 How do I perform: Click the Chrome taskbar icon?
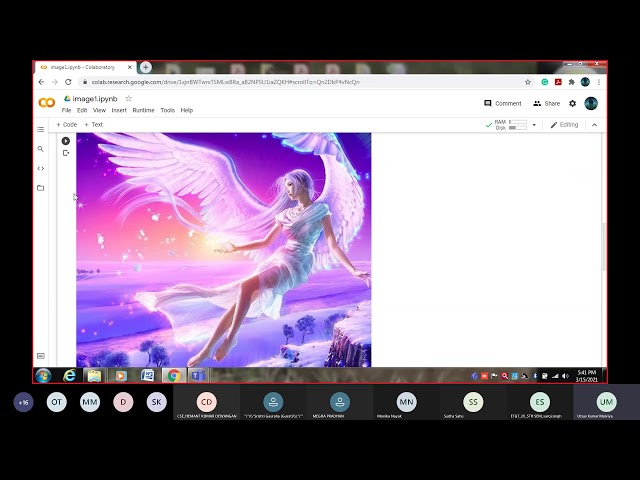tap(174, 376)
